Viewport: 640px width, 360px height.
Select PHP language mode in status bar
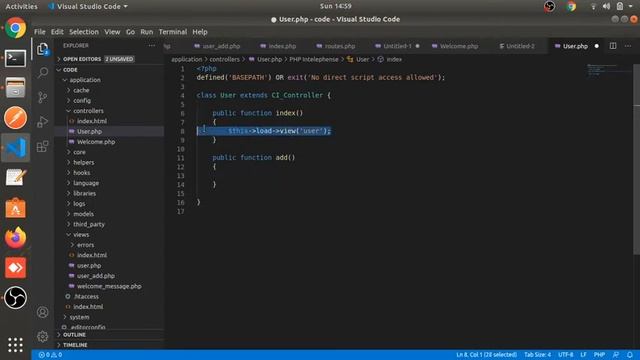tap(599, 355)
